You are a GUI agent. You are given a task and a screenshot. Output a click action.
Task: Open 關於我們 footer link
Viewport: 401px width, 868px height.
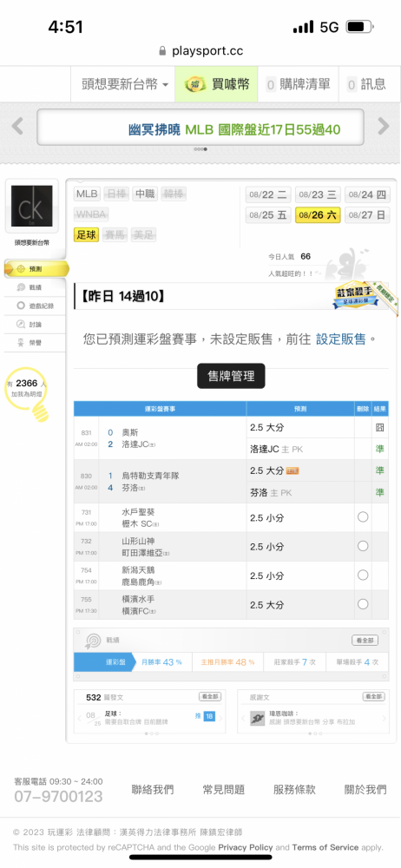point(365,790)
